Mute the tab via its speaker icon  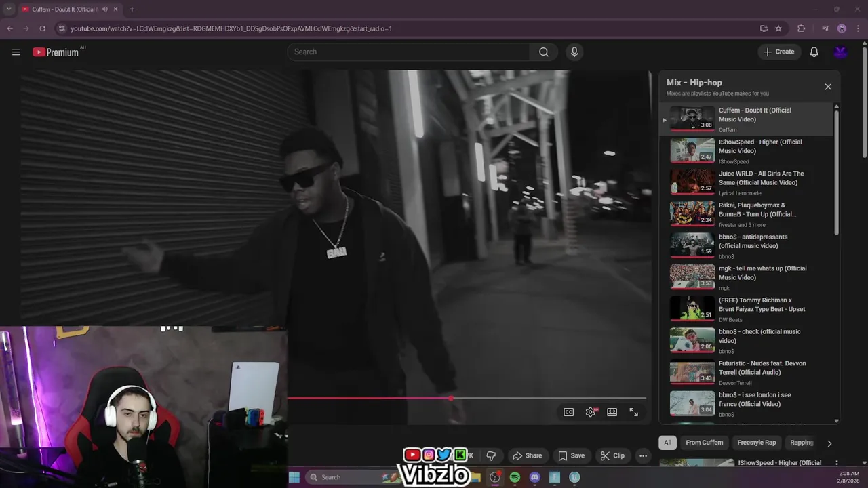click(104, 9)
